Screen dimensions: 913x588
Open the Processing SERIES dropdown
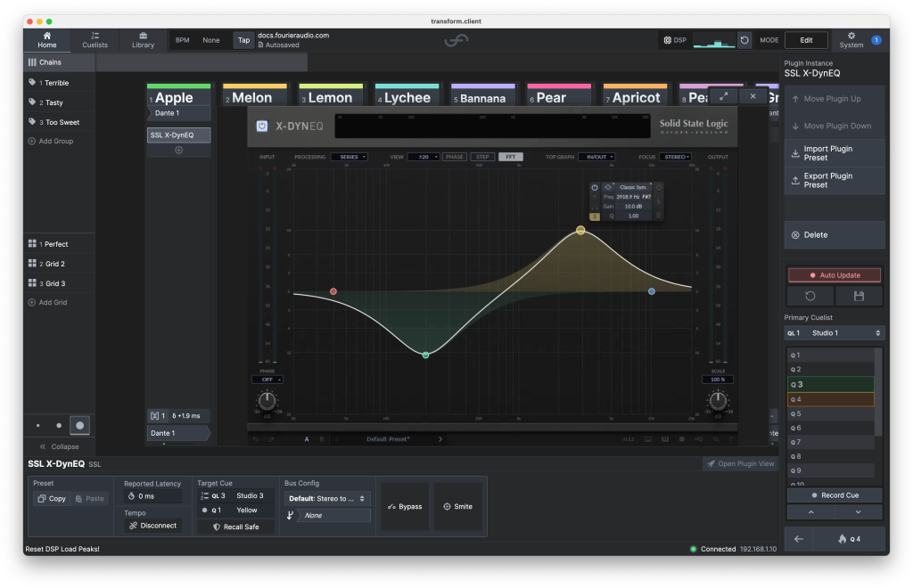point(349,157)
